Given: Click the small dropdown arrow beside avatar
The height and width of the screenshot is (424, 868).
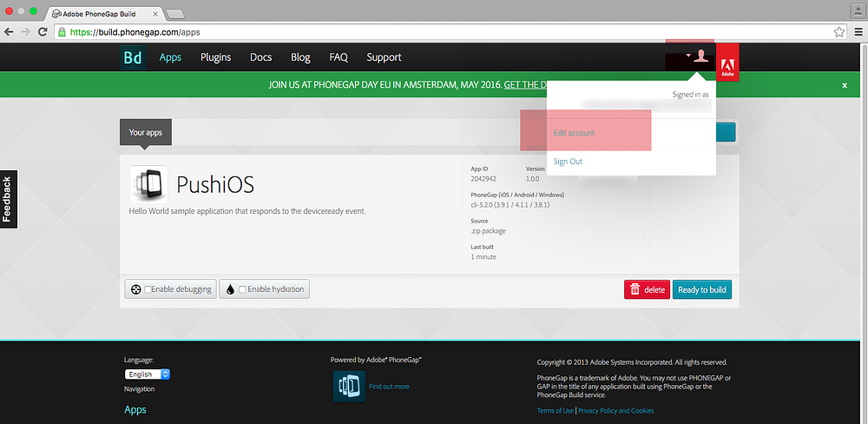Looking at the screenshot, I should pyautogui.click(x=688, y=56).
